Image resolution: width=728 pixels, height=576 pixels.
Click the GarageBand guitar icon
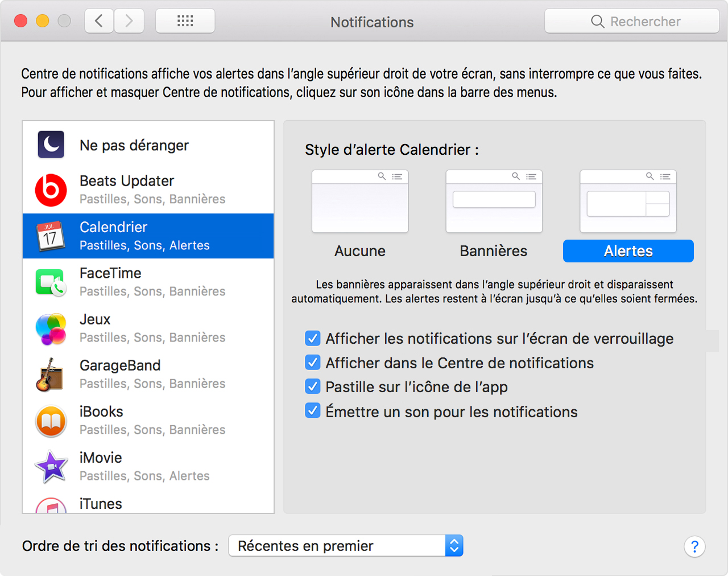click(51, 375)
